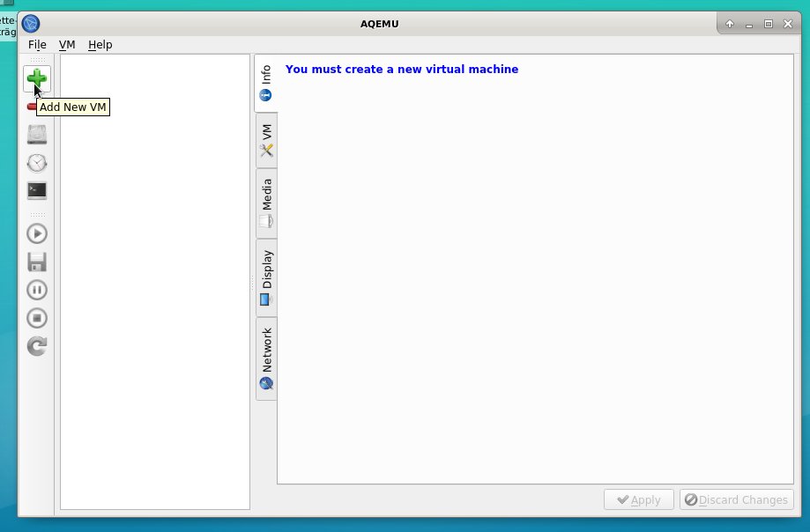810x532 pixels.
Task: Click the Apply button
Action: tap(638, 500)
